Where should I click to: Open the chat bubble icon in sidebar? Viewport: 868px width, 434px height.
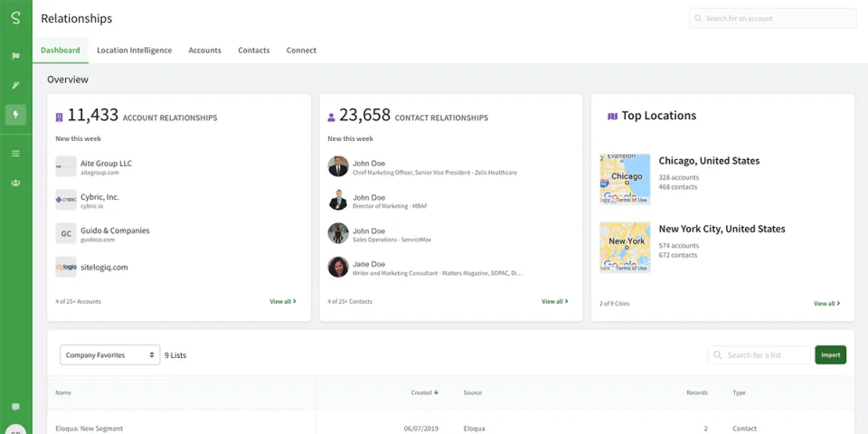(x=15, y=407)
